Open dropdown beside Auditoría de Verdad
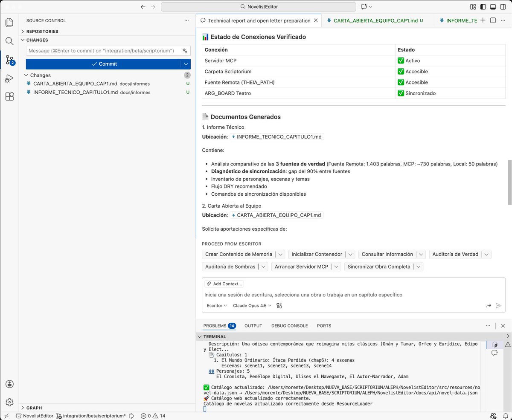The height and width of the screenshot is (420, 512). click(x=487, y=254)
